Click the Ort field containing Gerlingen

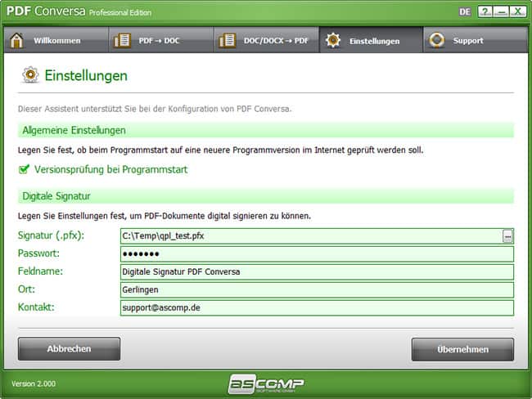pyautogui.click(x=317, y=289)
